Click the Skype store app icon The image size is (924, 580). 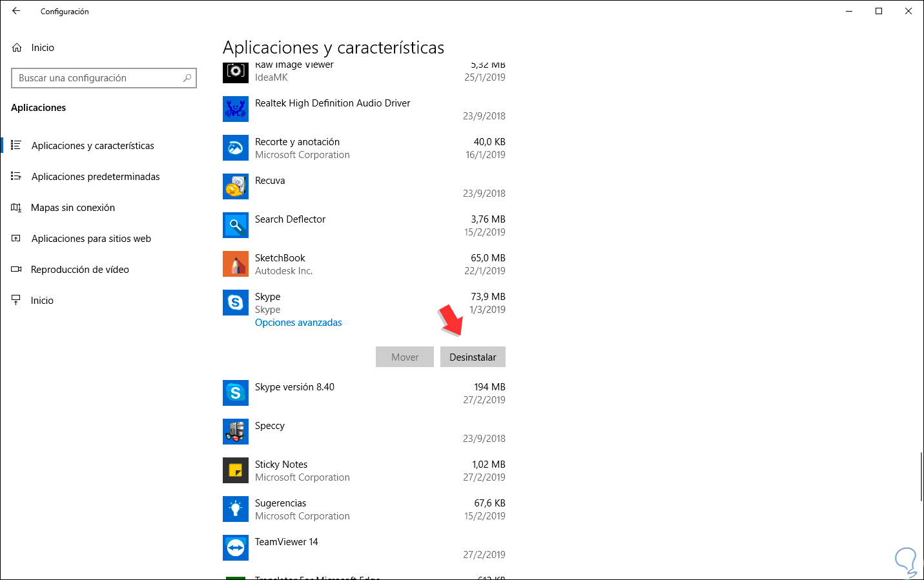236,303
